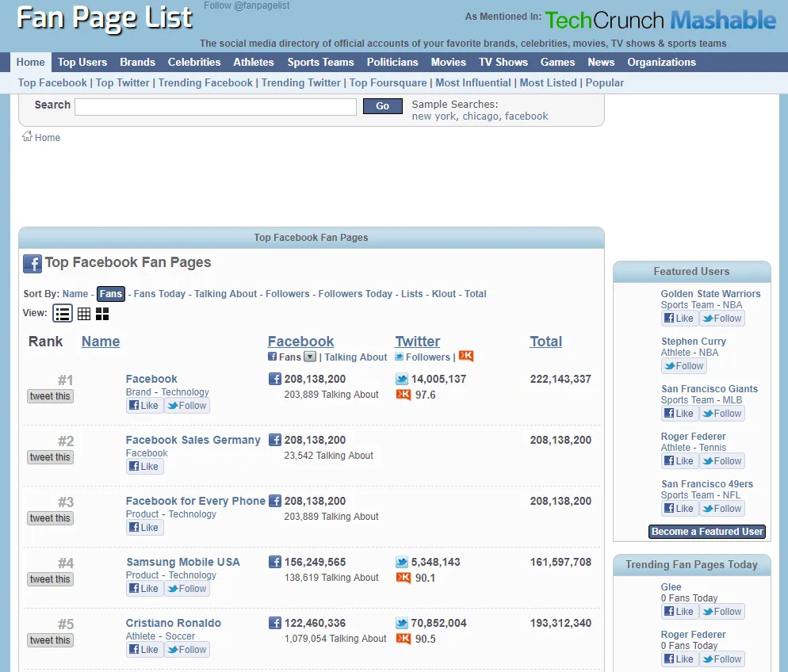Switch to the large tiles view icon

(102, 314)
